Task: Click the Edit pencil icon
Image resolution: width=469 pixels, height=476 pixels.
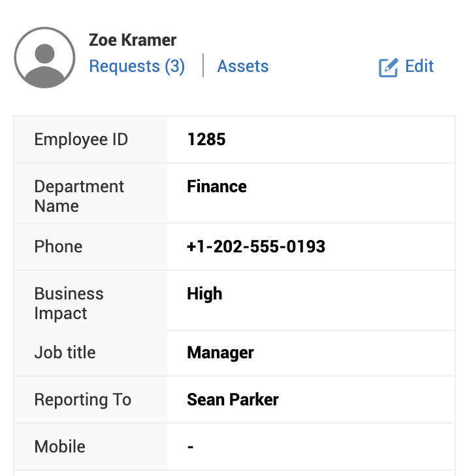Action: coord(388,67)
